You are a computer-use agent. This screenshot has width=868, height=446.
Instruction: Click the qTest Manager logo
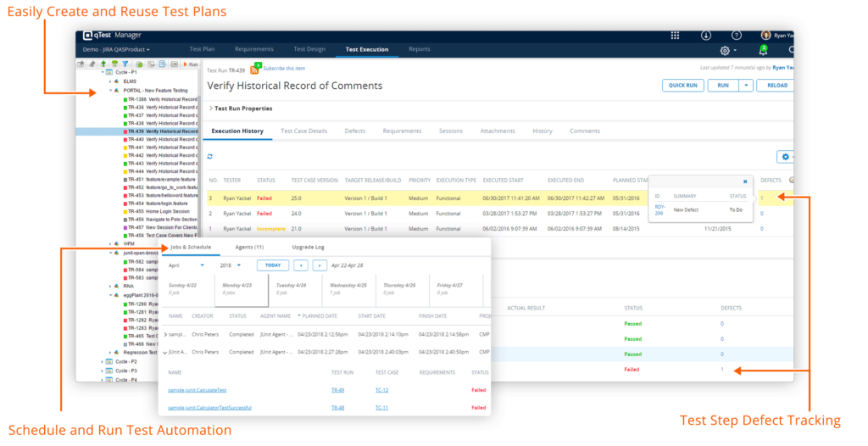click(112, 36)
